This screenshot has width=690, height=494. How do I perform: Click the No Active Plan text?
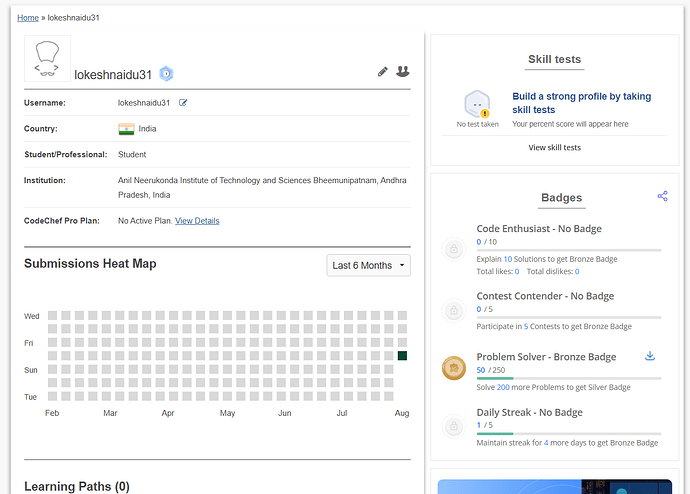pos(145,221)
